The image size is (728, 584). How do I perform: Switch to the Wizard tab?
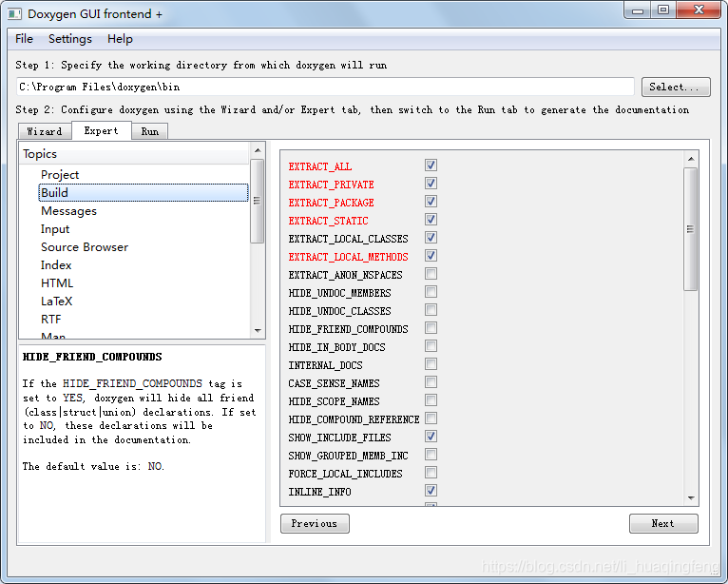45,131
